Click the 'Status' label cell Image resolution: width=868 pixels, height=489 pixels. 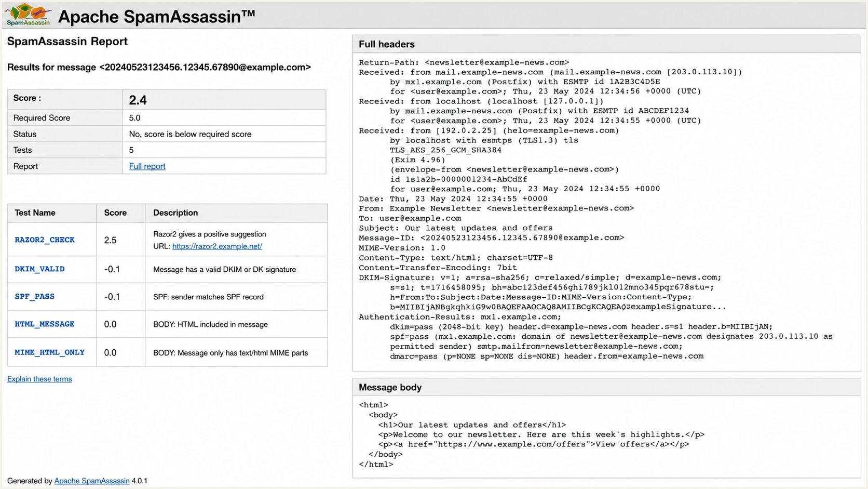click(65, 134)
